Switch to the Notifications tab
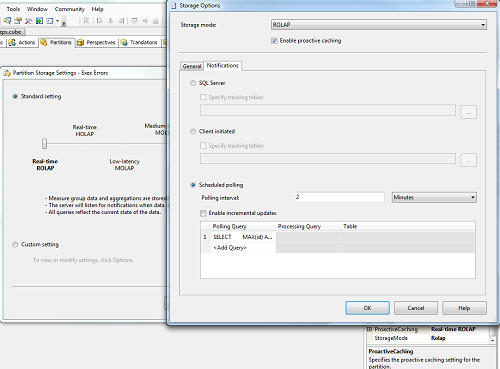 pos(222,66)
